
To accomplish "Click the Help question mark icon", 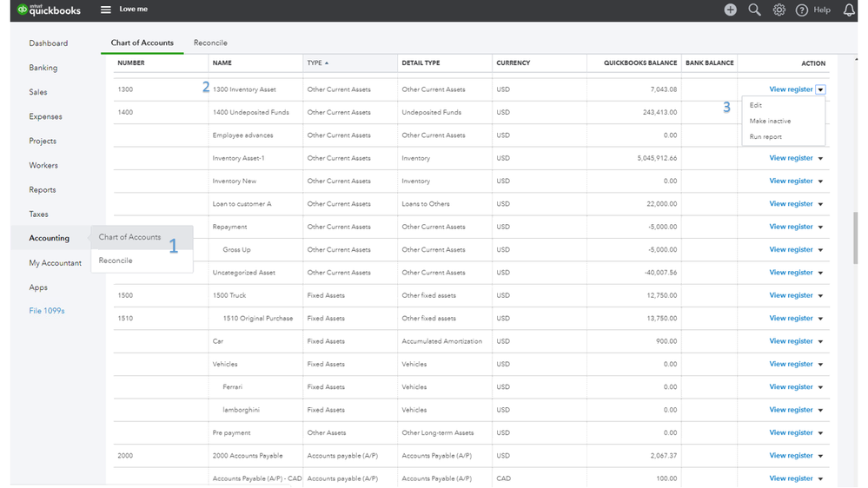I will tap(801, 10).
